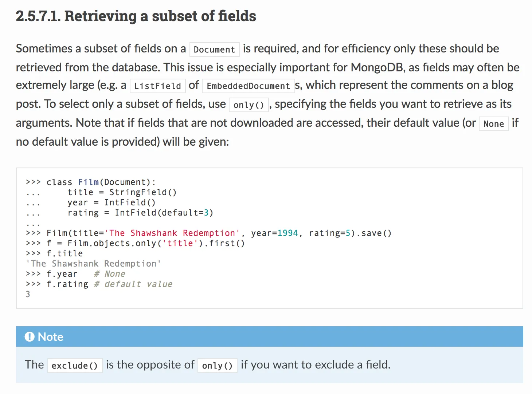Click the year=1994 argument in the code
The height and width of the screenshot is (394, 532).
274,233
